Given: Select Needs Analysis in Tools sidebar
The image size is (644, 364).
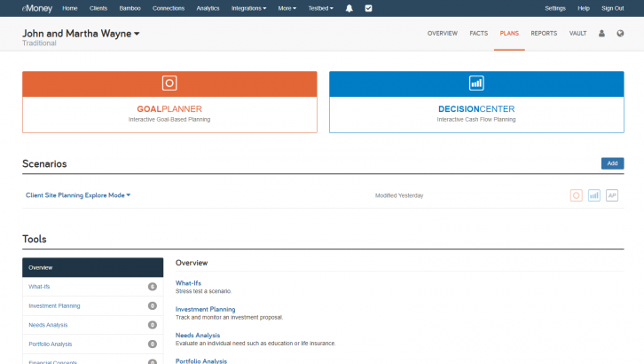Looking at the screenshot, I should [x=93, y=325].
